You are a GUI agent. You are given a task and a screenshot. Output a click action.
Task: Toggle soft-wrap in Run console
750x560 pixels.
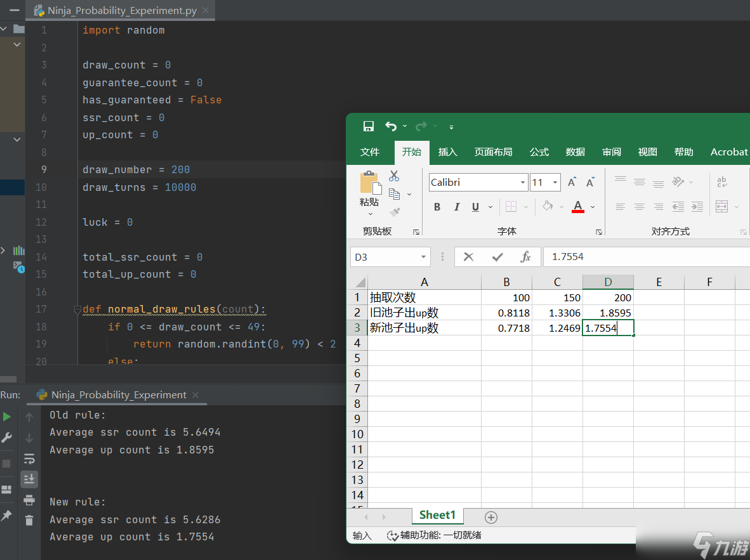point(29,459)
